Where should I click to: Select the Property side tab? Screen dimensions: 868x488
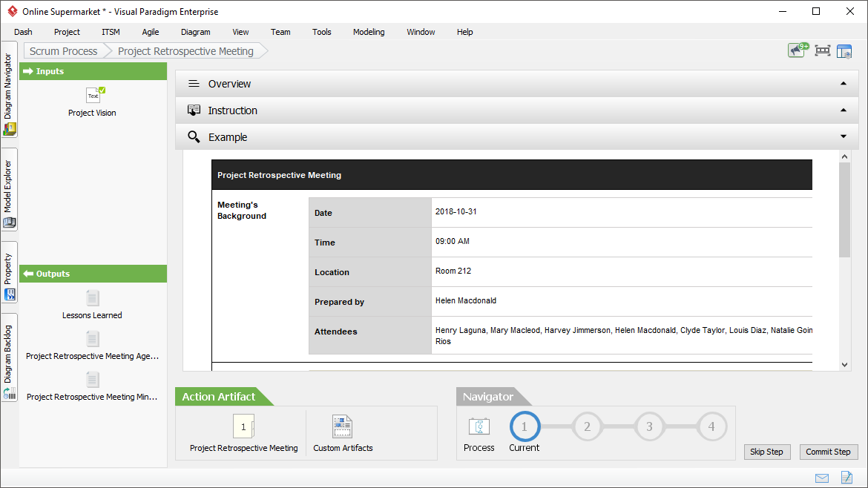coord(9,272)
